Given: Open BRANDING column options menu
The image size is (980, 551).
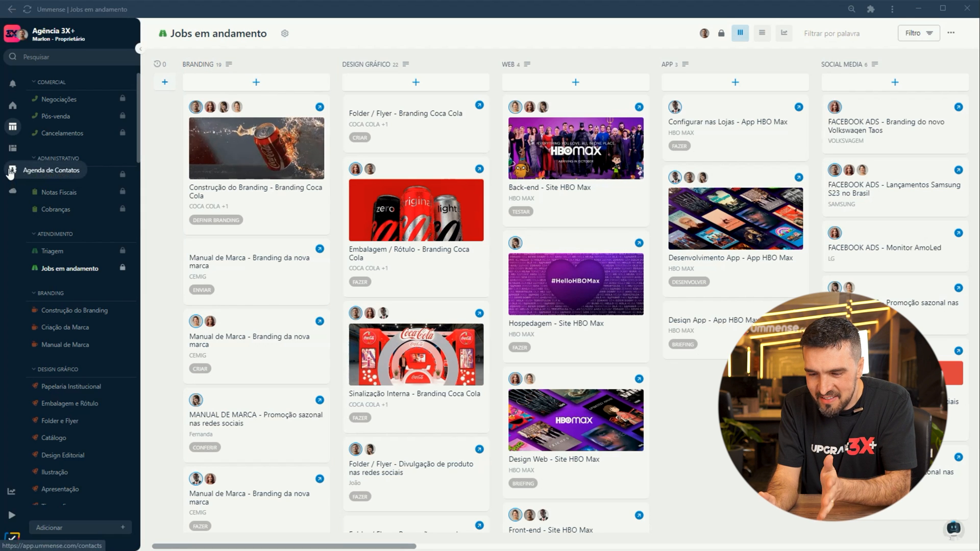Looking at the screenshot, I should pyautogui.click(x=229, y=64).
